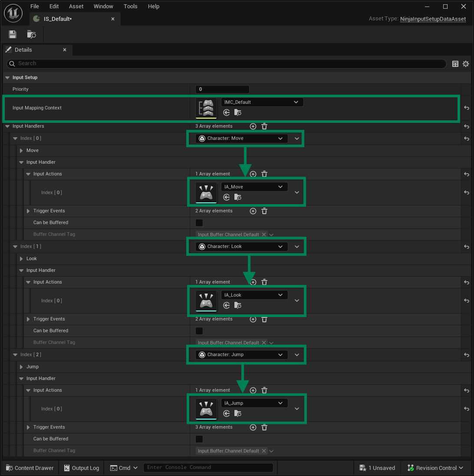This screenshot has width=474, height=476.
Task: Open Details panel display settings gear
Action: tap(466, 63)
